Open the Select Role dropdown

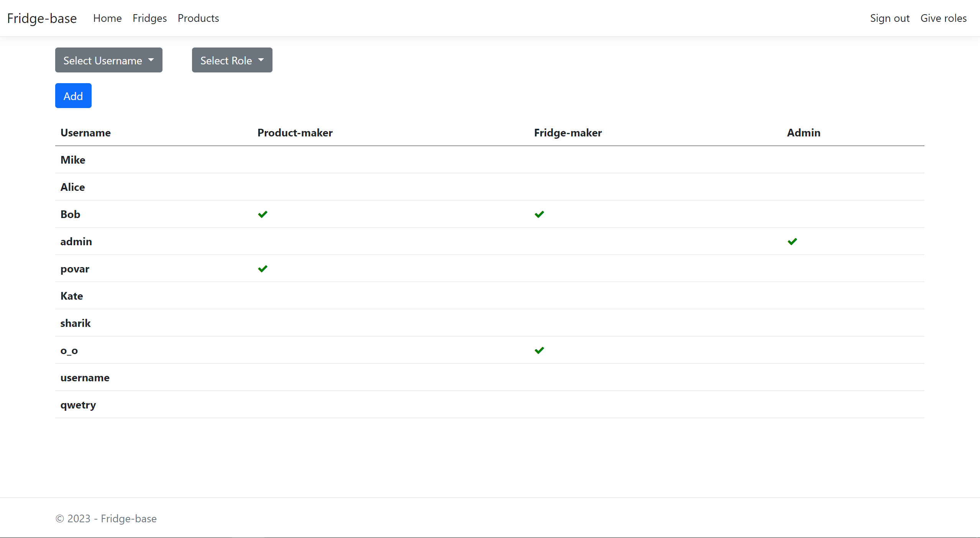[x=231, y=60]
